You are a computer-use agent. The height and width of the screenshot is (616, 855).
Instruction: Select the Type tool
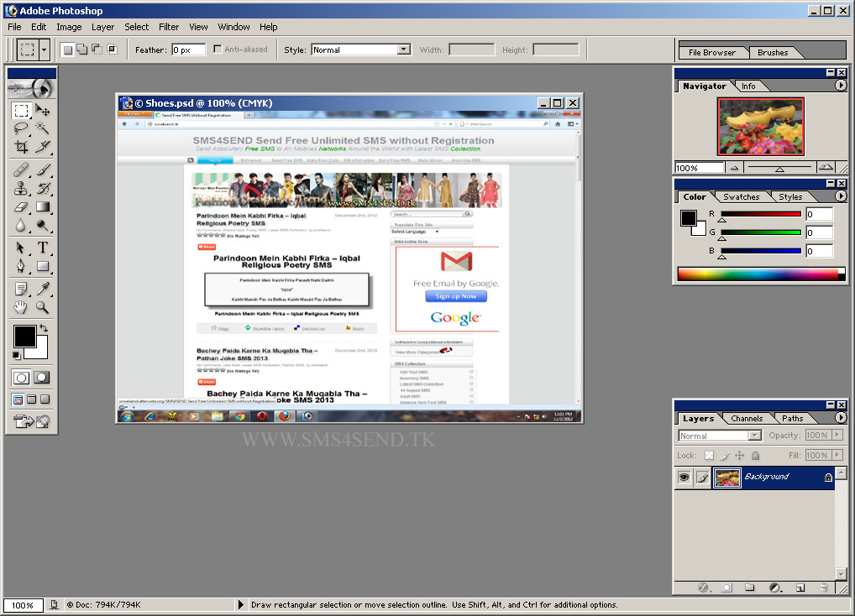pos(43,248)
